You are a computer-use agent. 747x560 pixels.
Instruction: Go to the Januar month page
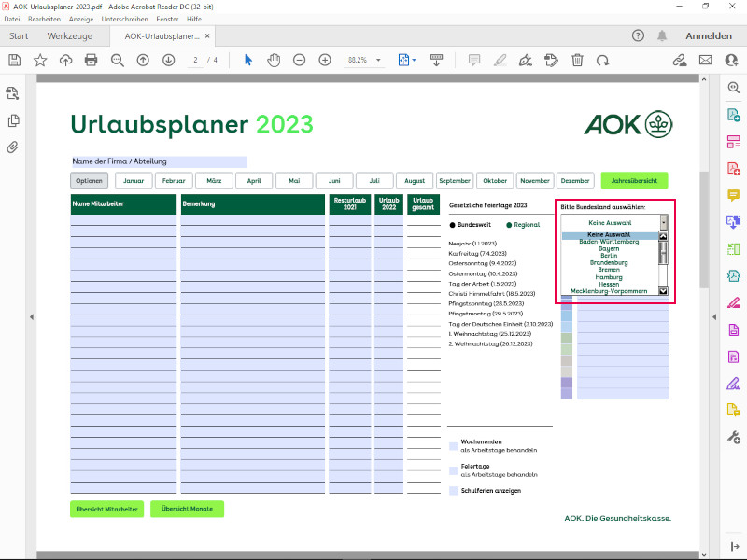(134, 181)
